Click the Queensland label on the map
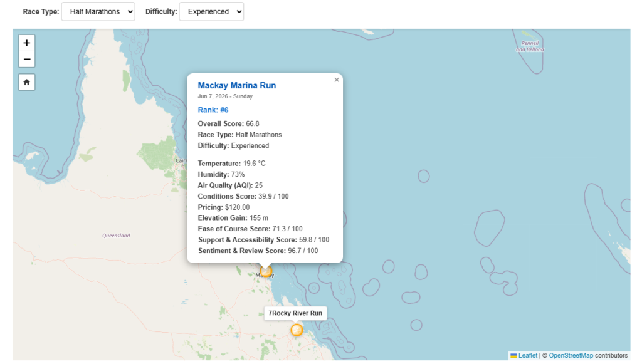 pos(116,236)
